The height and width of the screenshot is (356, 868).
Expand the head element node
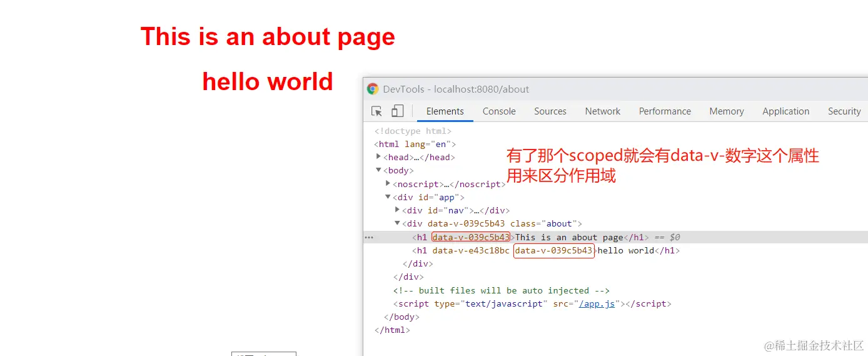tap(378, 157)
